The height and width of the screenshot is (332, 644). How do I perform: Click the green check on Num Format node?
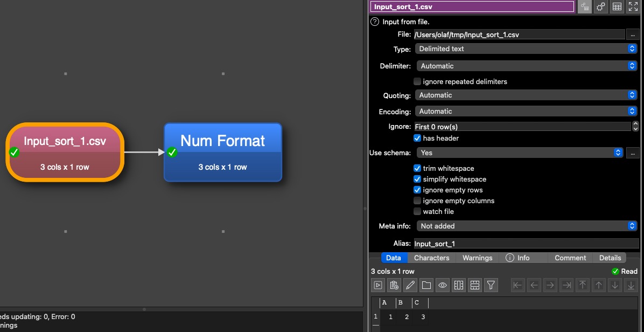tap(172, 153)
